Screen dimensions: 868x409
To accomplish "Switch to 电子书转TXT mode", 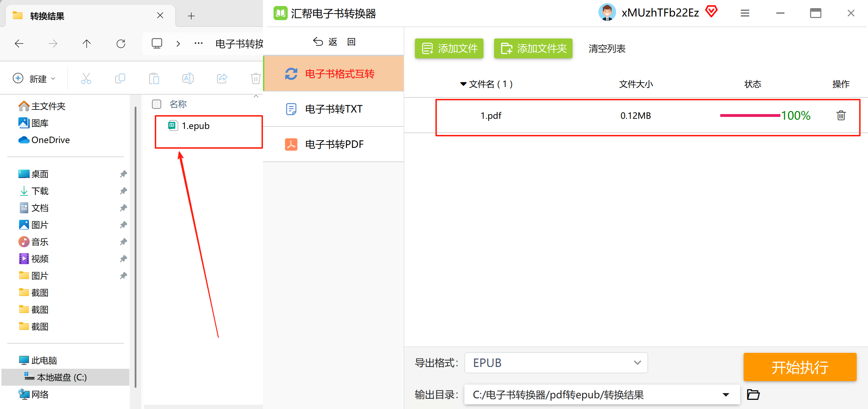I will coord(333,109).
